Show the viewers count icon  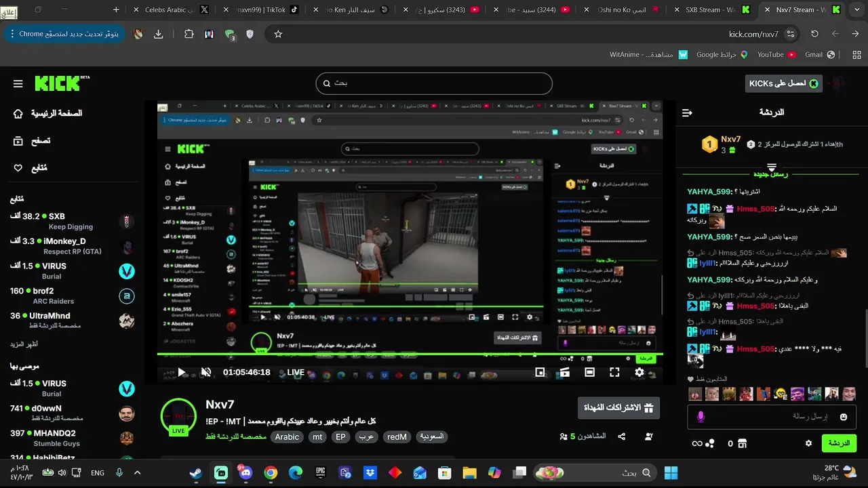tap(564, 437)
